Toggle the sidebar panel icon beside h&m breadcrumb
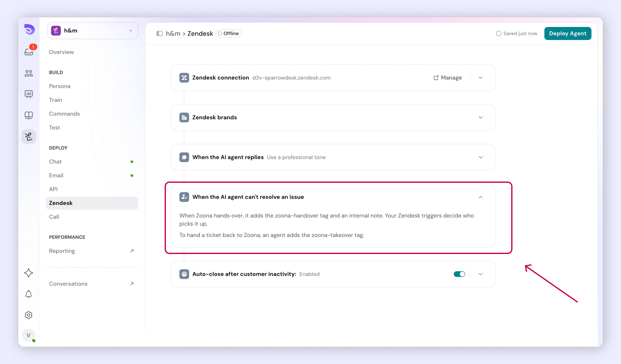 pyautogui.click(x=159, y=34)
